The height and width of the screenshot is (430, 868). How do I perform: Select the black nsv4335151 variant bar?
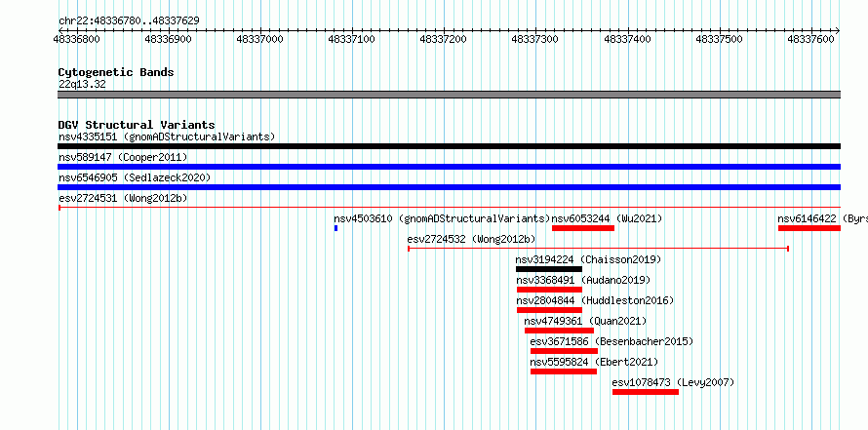coord(449,146)
